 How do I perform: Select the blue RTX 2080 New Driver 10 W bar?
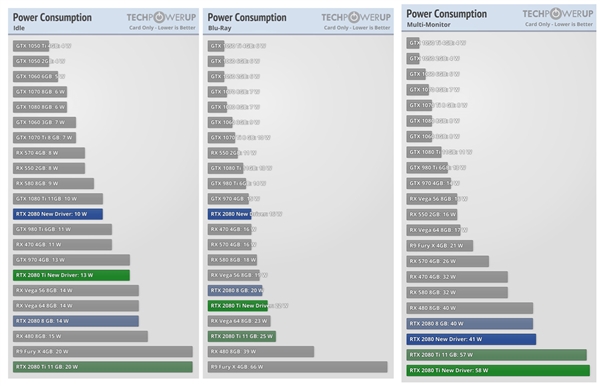coord(58,214)
